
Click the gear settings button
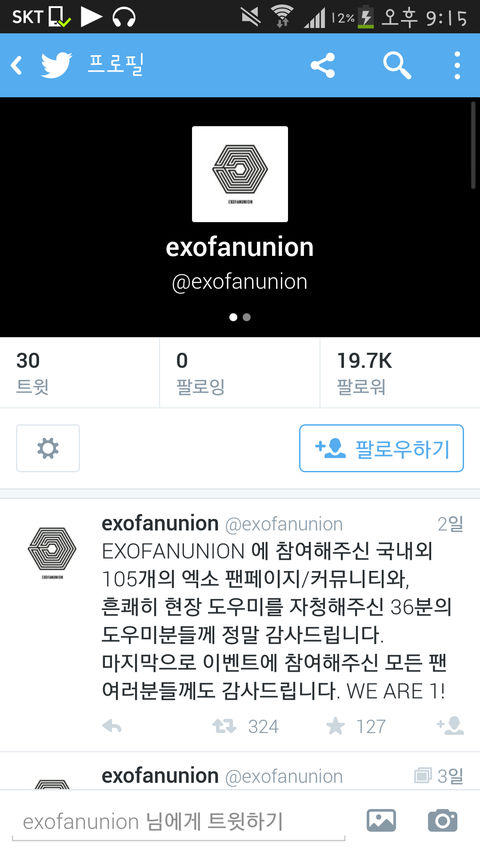(48, 448)
